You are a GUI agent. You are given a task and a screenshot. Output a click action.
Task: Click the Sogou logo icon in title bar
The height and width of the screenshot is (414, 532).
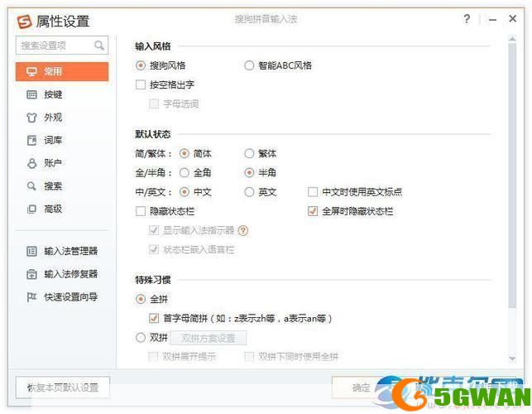(25, 22)
